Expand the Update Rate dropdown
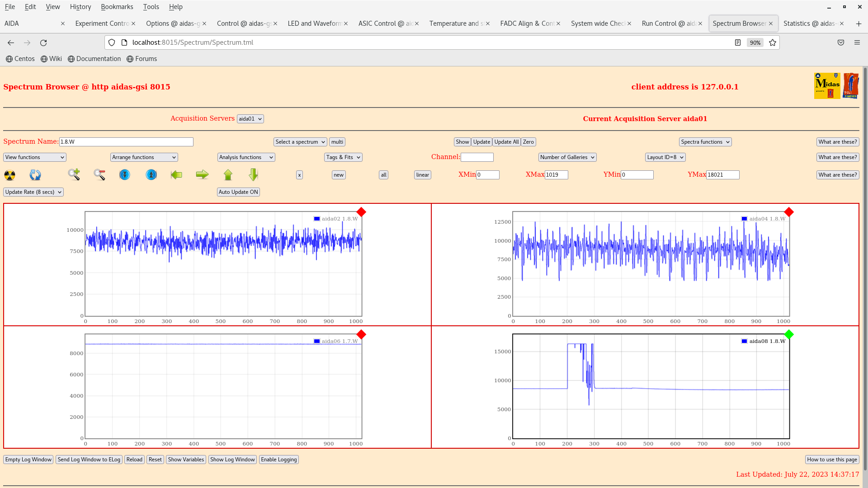This screenshot has height=488, width=868. click(33, 192)
